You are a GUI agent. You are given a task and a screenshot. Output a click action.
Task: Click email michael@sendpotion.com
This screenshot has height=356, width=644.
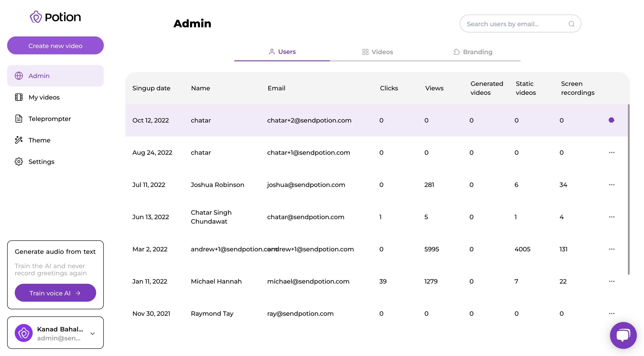(308, 282)
